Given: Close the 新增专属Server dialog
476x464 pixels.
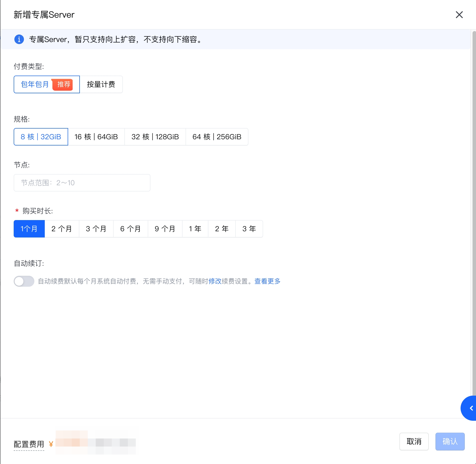Looking at the screenshot, I should pos(459,15).
